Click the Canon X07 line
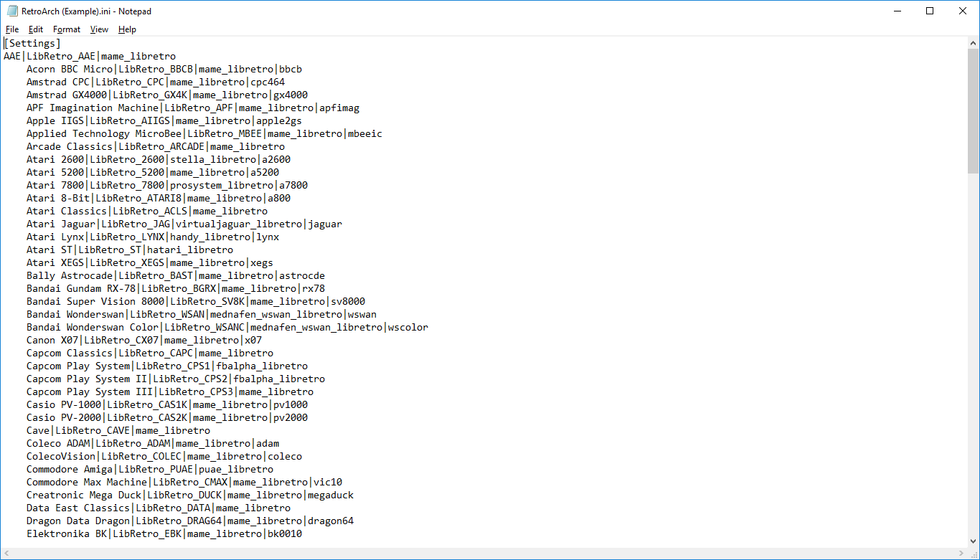The image size is (980, 560). 144,340
